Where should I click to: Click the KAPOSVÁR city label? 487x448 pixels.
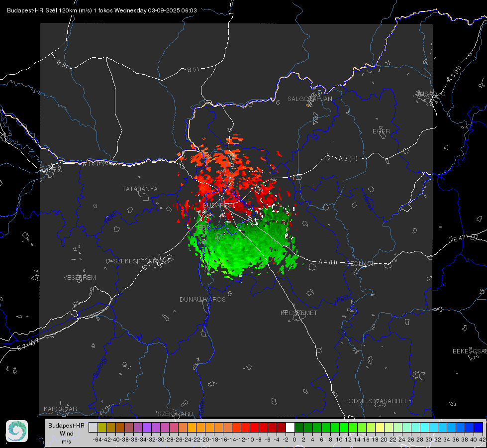[x=60, y=409]
